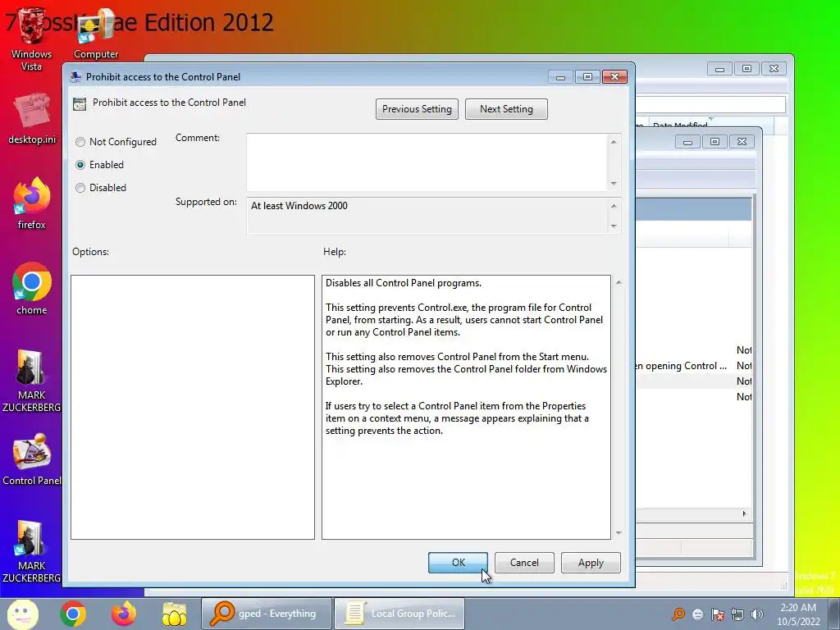840x630 pixels.
Task: Open the Control Panel desktop shortcut
Action: tap(32, 459)
